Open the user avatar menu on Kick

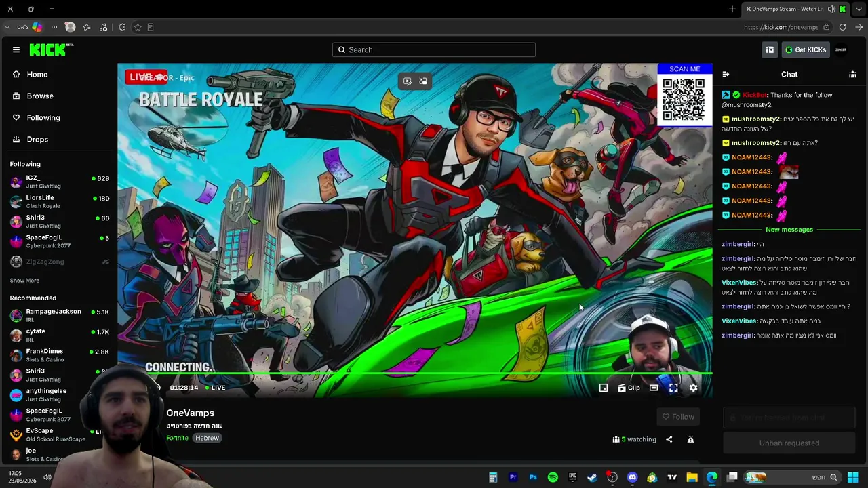click(841, 49)
